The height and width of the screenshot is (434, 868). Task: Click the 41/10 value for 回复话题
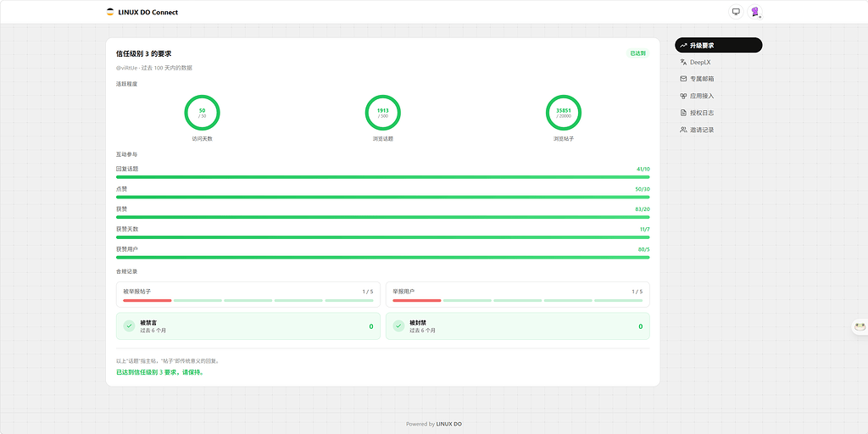click(643, 169)
